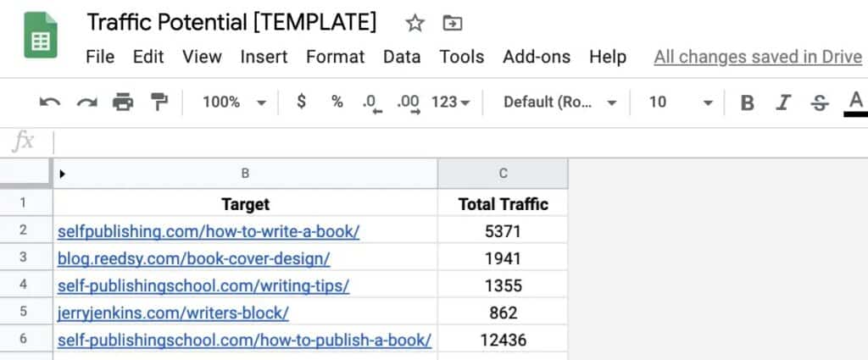Screen dimensions: 868x360
Task: Click the select-all corner box
Action: pos(26,174)
